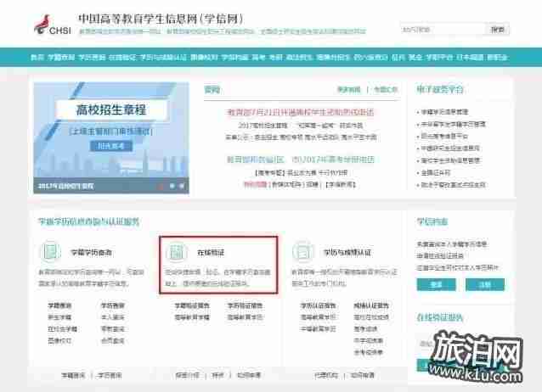Image resolution: width=542 pixels, height=392 pixels.
Task: Click the 高校招生章程 banner image
Action: pos(111,137)
